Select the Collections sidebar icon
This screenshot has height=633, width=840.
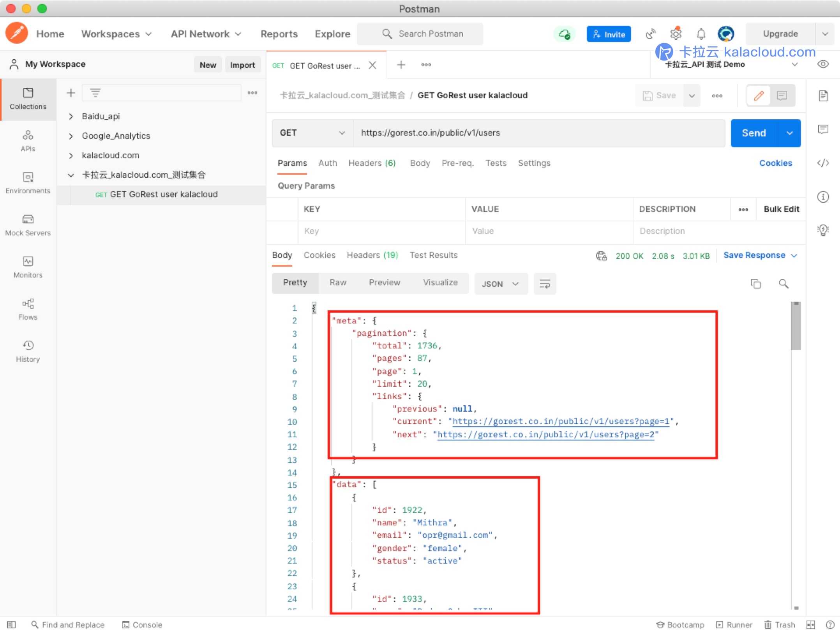pyautogui.click(x=27, y=98)
